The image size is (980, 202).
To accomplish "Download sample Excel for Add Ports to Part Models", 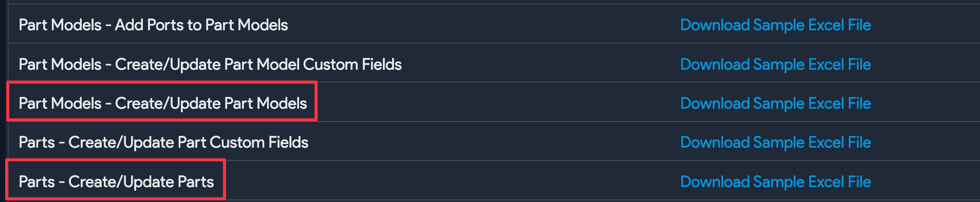I will [775, 25].
